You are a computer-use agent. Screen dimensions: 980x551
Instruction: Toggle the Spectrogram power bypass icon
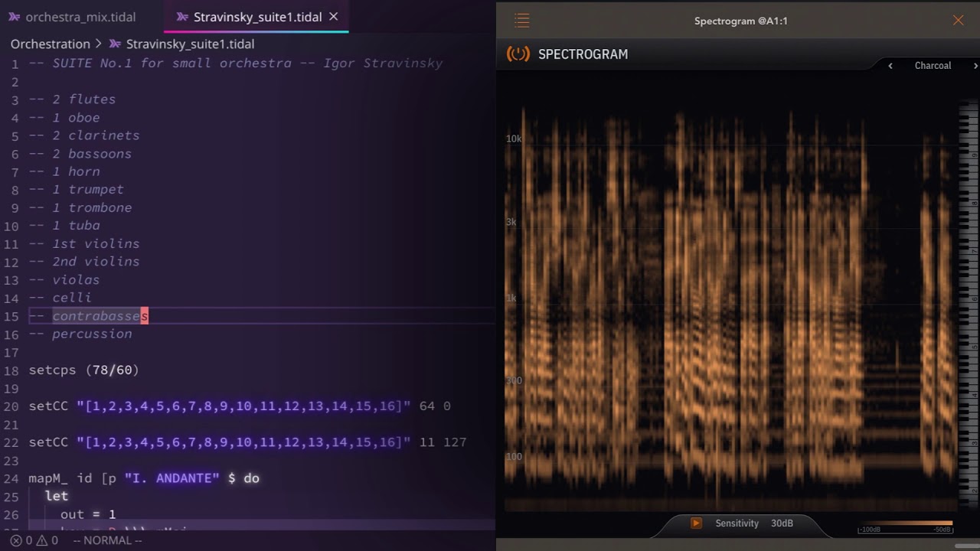click(x=518, y=54)
